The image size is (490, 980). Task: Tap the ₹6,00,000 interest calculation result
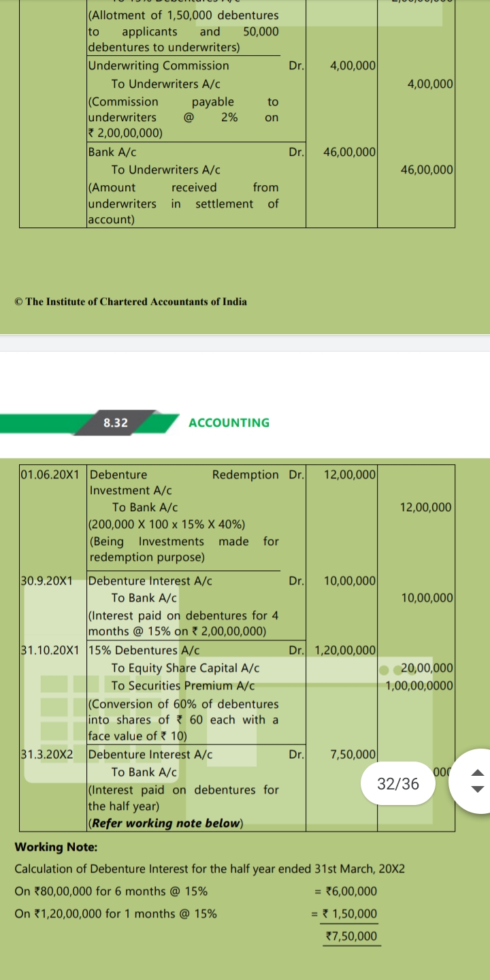[x=351, y=892]
